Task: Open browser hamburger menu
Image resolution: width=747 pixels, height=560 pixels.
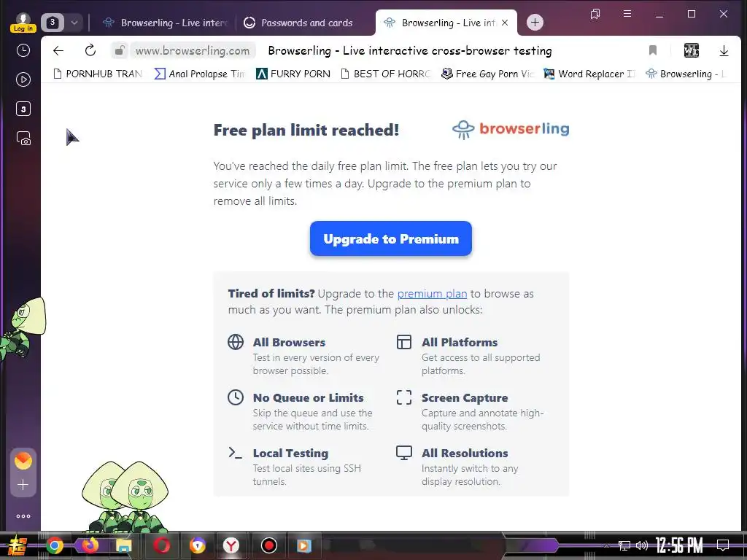Action: click(x=627, y=14)
